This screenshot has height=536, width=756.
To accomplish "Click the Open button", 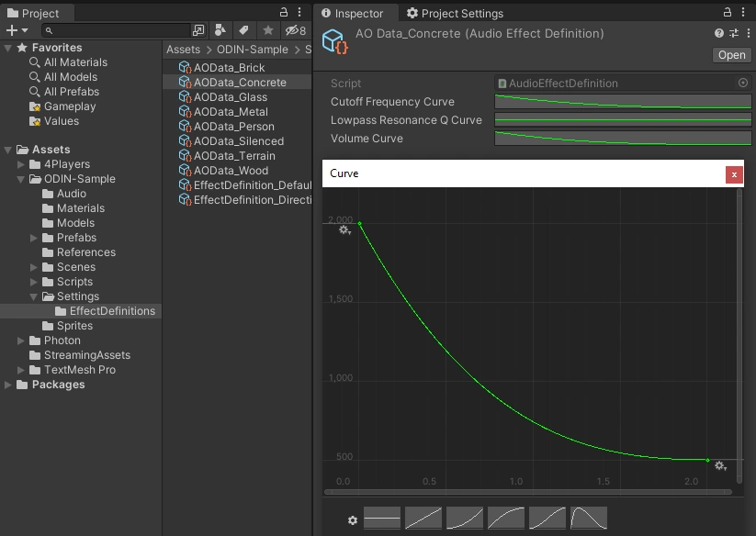I will [x=731, y=55].
